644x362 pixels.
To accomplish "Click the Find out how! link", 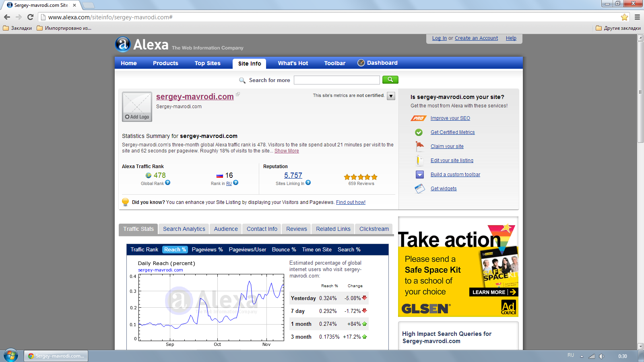I will [351, 202].
